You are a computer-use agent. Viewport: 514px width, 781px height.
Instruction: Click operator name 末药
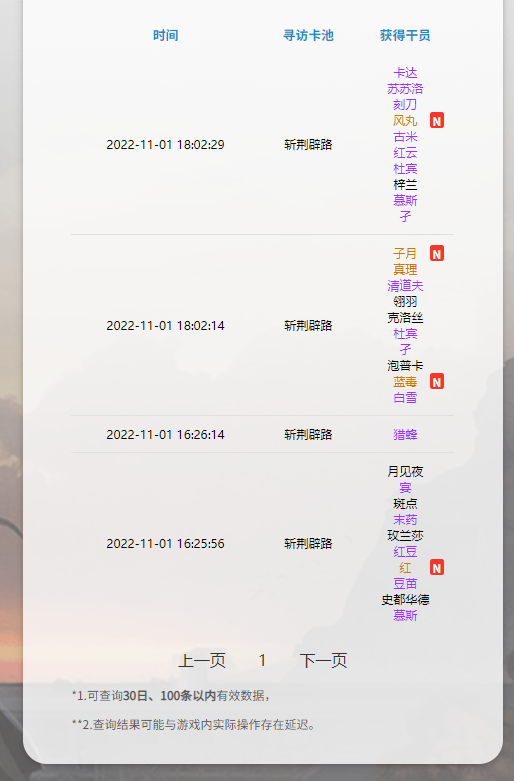click(405, 520)
